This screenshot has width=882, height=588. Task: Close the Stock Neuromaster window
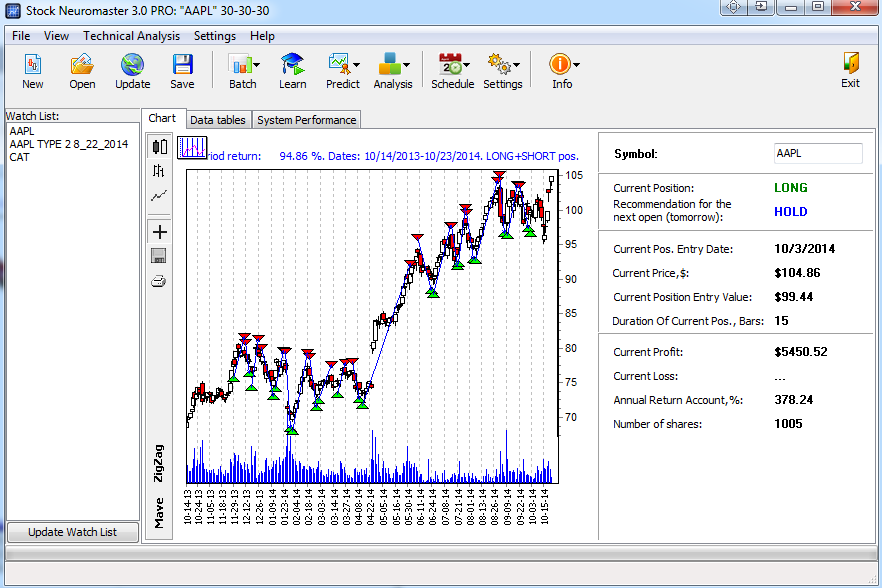[854, 7]
